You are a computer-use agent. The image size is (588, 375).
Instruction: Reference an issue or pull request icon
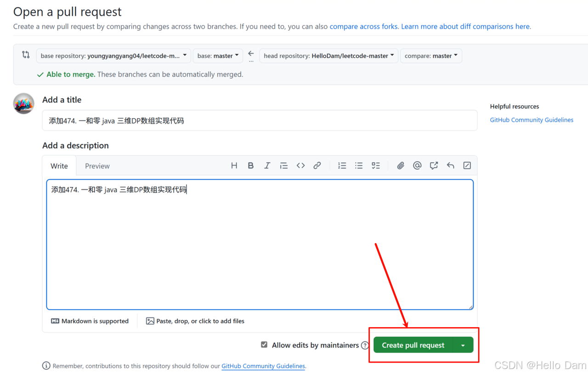coord(434,165)
